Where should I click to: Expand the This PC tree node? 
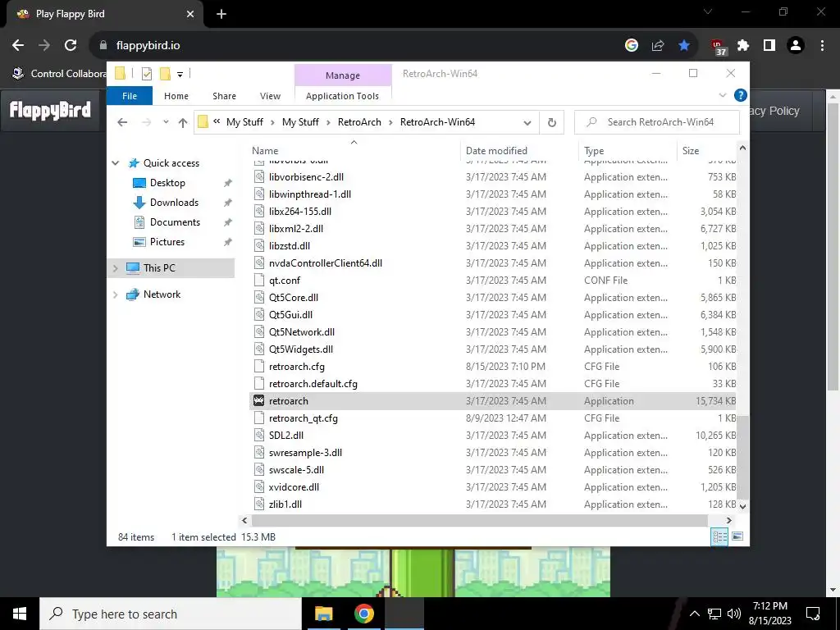click(x=115, y=268)
